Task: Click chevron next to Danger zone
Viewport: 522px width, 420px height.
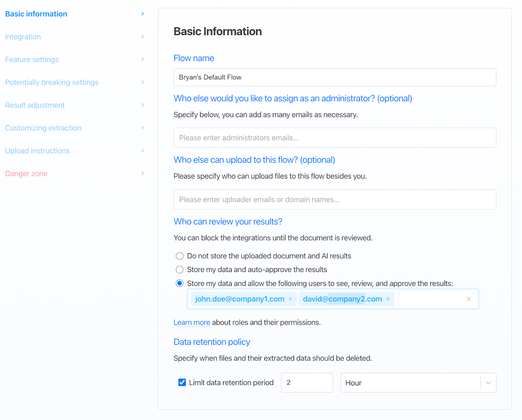Action: point(143,174)
